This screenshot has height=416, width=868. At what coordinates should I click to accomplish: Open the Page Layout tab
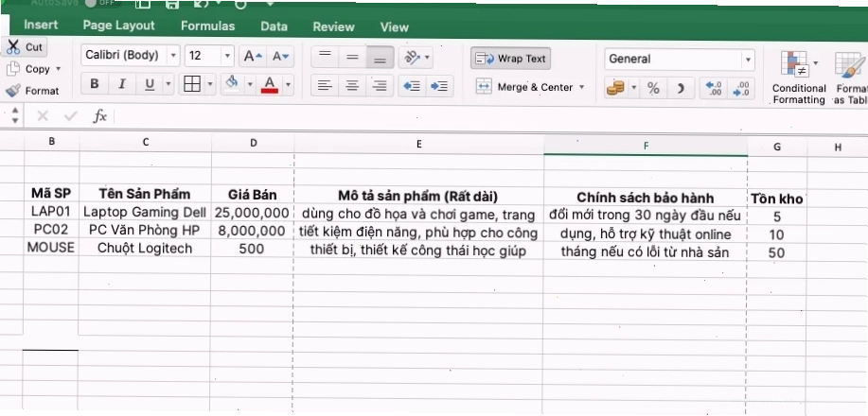pos(119,26)
